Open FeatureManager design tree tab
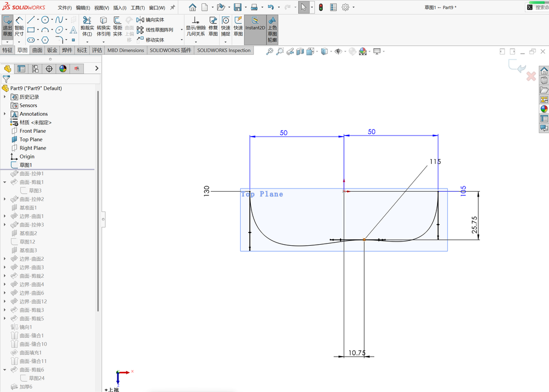The height and width of the screenshot is (392, 549). (8, 69)
